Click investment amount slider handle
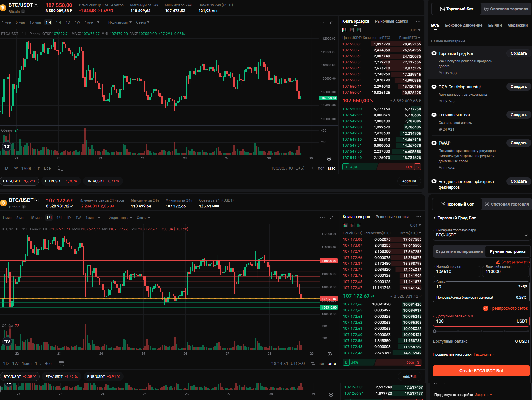This screenshot has height=400, width=532. pos(435,331)
